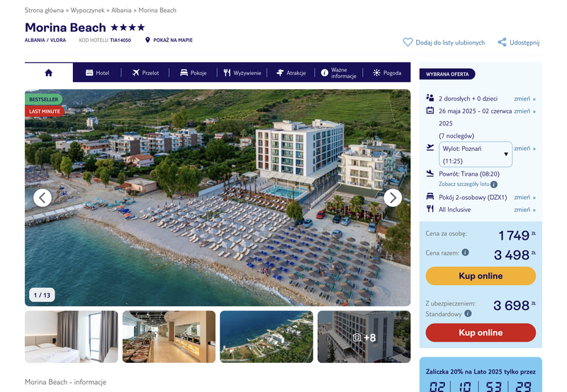Click the red Kup online button
Screen dimensions: 567x392
pyautogui.click(x=481, y=332)
